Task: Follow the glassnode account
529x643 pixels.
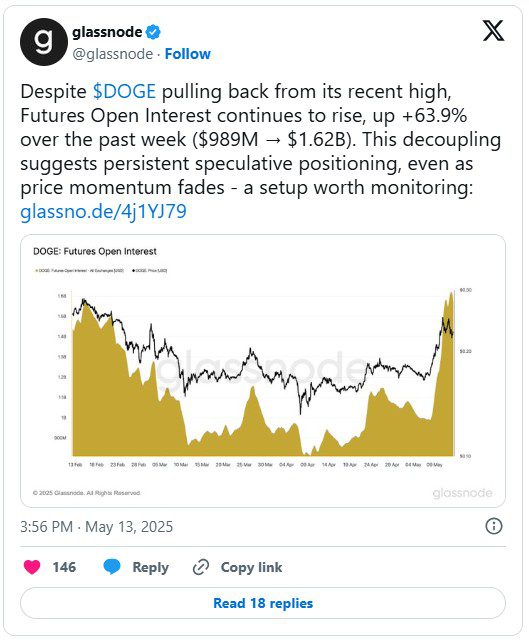Action: click(x=187, y=54)
